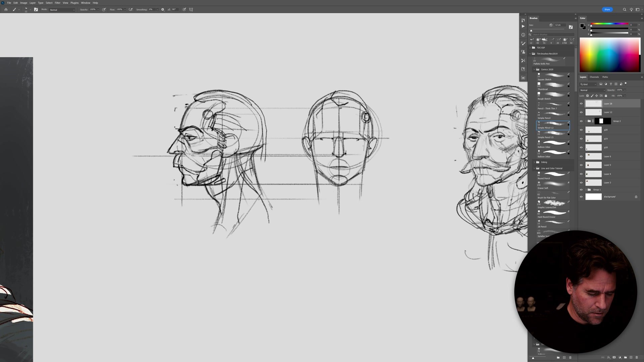Open the File menu
This screenshot has width=644, height=362.
click(9, 3)
